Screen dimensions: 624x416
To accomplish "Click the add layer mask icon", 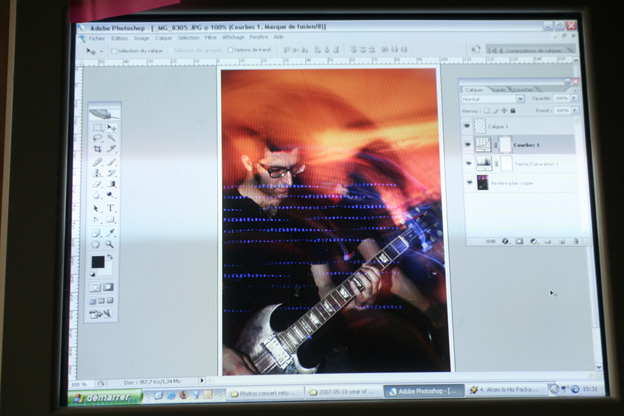I will point(519,241).
